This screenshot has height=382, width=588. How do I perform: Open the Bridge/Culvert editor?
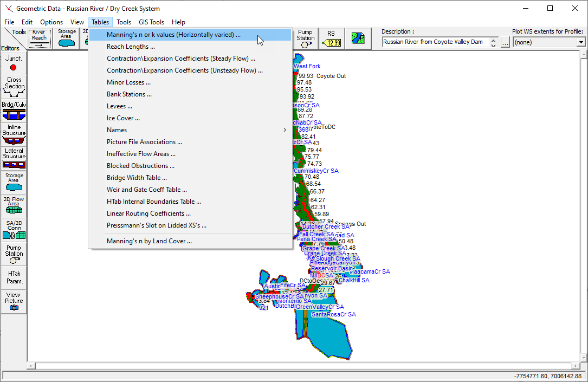click(14, 111)
